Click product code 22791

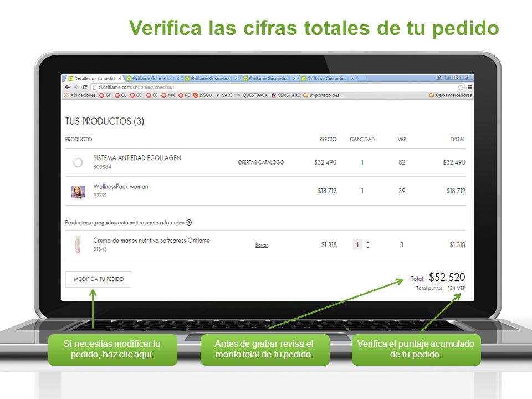click(x=100, y=196)
